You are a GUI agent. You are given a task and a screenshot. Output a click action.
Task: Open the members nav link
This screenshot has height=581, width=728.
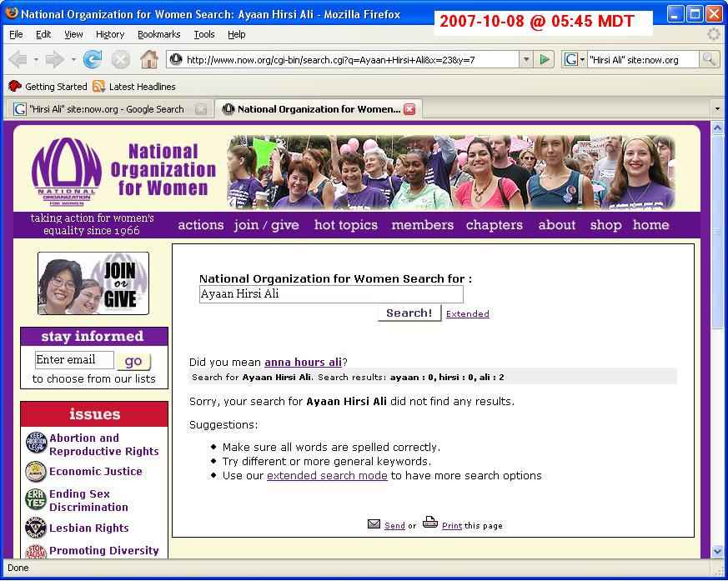point(423,224)
